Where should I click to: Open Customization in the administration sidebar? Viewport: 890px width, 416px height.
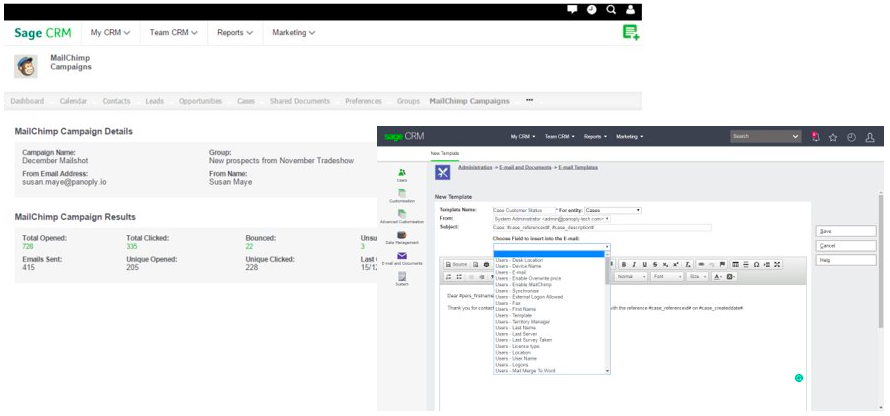pyautogui.click(x=402, y=196)
